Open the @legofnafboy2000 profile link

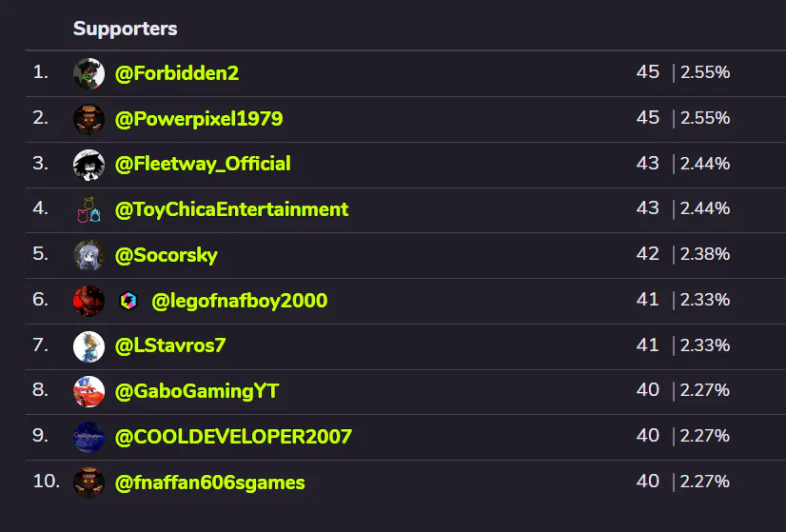pos(240,301)
